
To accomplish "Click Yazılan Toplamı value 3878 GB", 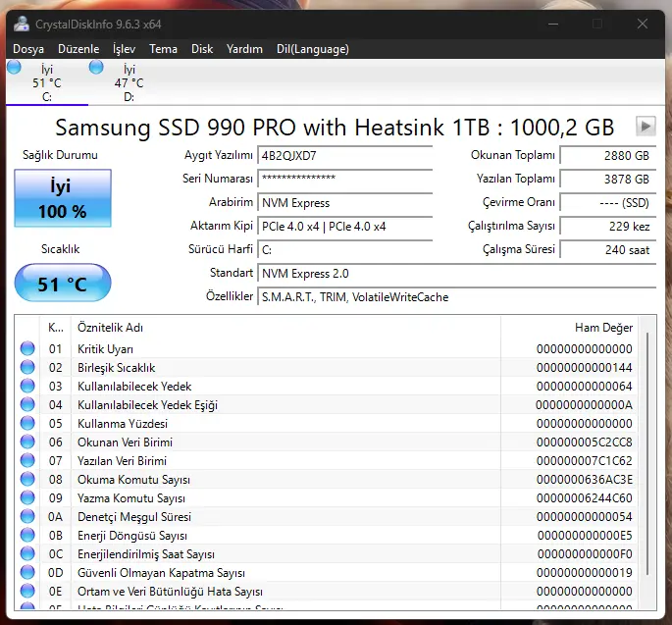I will pyautogui.click(x=607, y=180).
